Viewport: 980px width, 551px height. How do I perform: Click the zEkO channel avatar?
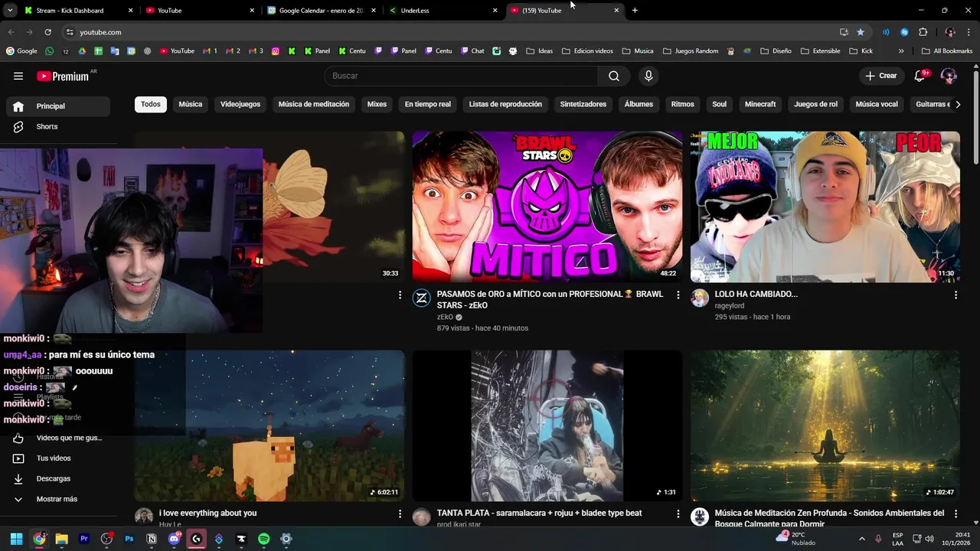[422, 298]
